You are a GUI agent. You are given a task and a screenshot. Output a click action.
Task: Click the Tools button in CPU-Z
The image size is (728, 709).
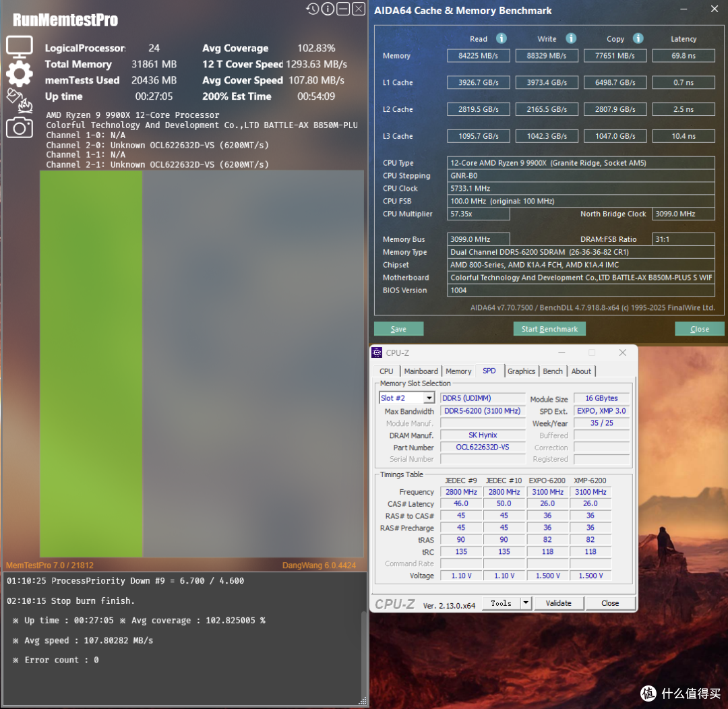tap(501, 603)
